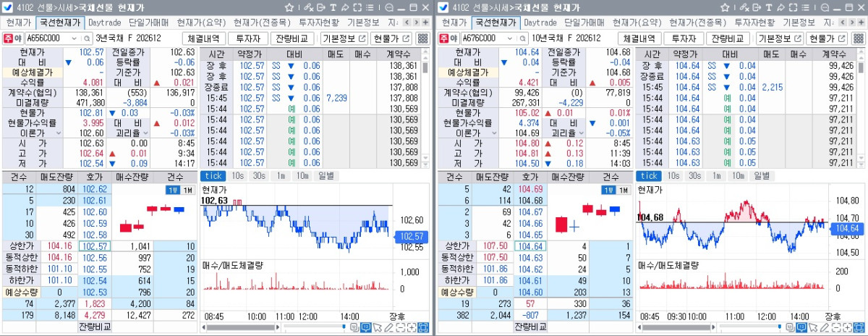
Task: Click the horizontal scrollbar under left chart
Action: click(240, 327)
